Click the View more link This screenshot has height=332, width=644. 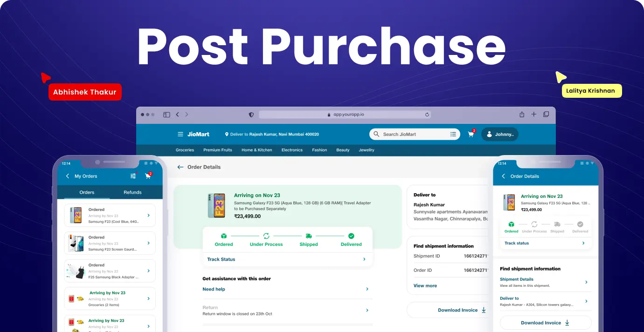tap(425, 286)
